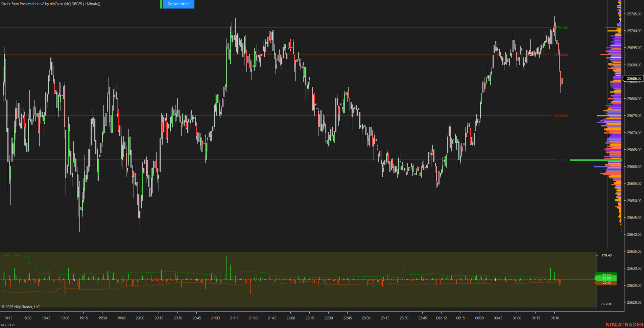Click the green 25701.00 level label
Image resolution: width=644 pixels, height=328 pixels.
click(x=562, y=28)
